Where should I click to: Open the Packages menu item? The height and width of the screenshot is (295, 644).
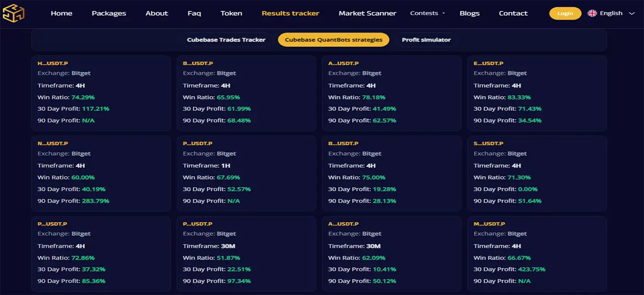(x=109, y=13)
